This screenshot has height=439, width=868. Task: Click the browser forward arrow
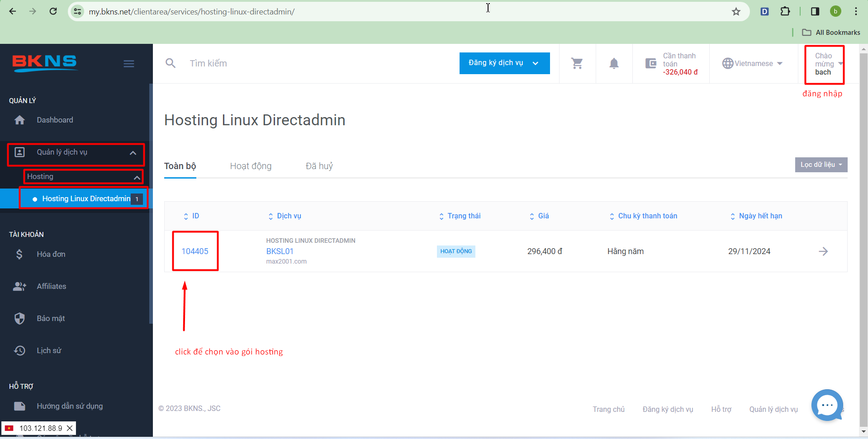point(33,11)
